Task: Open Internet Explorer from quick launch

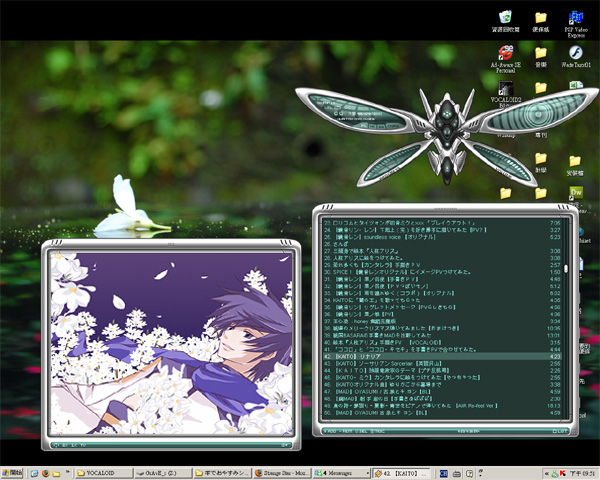Action: tap(34, 473)
